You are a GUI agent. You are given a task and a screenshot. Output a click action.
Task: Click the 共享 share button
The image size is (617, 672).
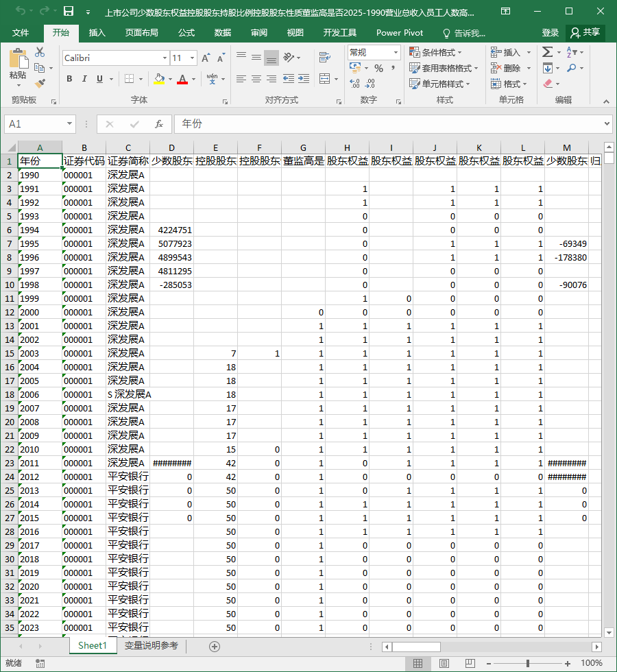coord(585,33)
